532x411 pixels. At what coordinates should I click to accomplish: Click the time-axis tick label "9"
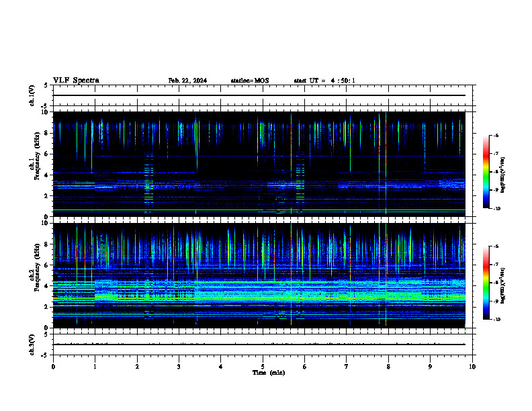coord(430,366)
